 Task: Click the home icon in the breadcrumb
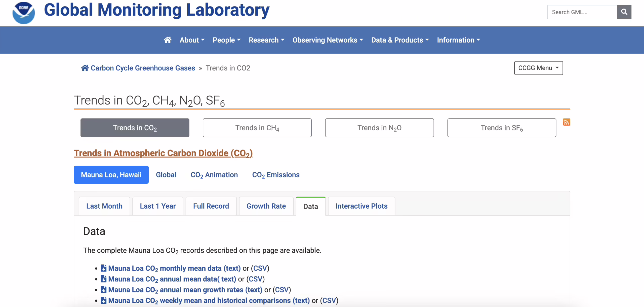coord(84,67)
